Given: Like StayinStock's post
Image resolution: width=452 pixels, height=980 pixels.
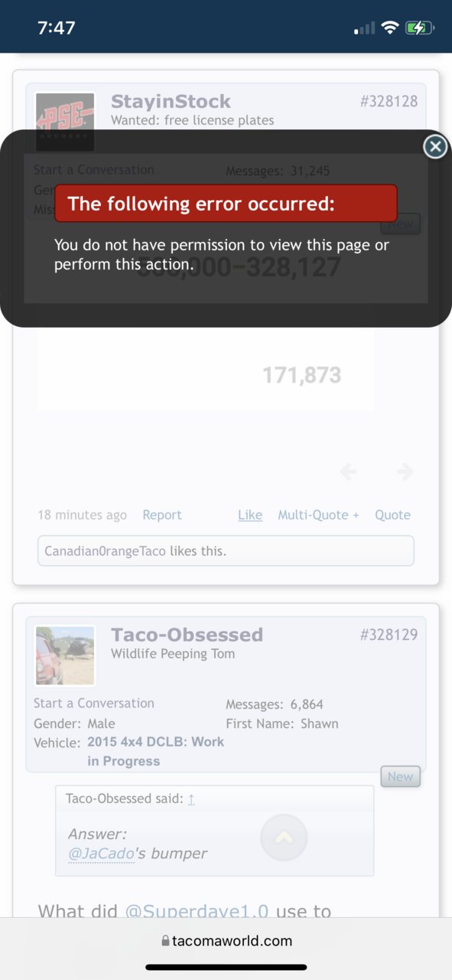Looking at the screenshot, I should point(250,515).
